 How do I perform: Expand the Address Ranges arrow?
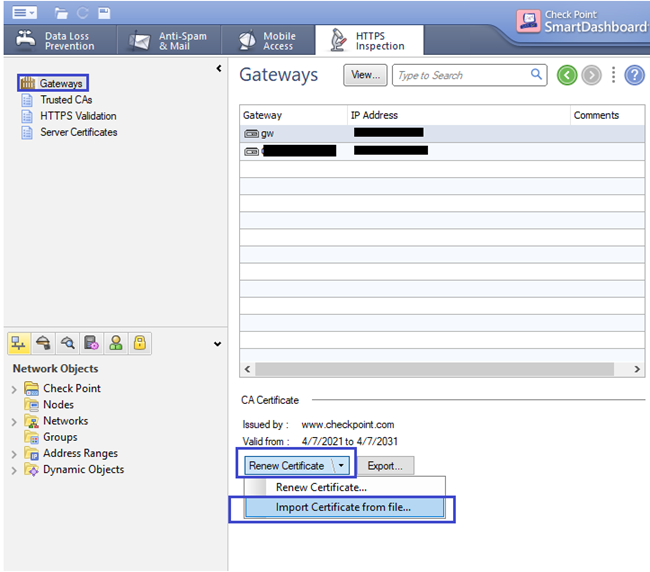coord(14,454)
